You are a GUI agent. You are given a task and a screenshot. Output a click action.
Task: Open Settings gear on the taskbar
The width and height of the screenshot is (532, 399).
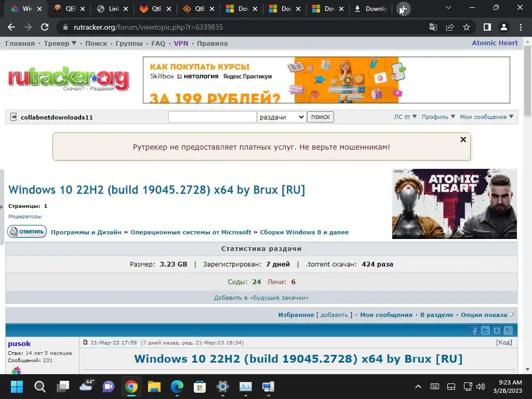tap(222, 387)
